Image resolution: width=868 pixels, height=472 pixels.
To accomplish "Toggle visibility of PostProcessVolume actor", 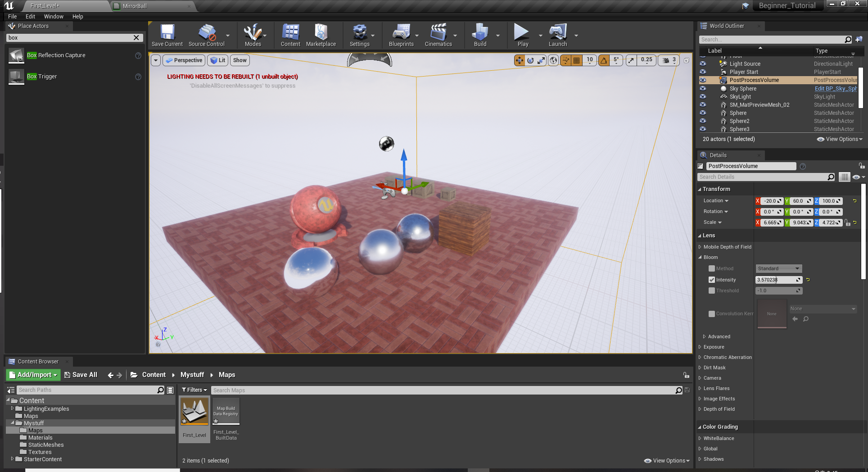I will (703, 80).
